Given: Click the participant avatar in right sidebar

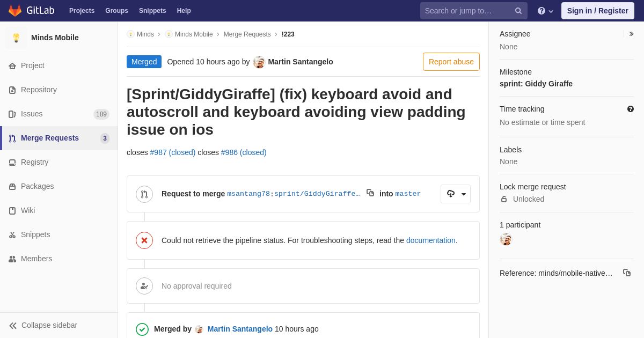Looking at the screenshot, I should 506,239.
